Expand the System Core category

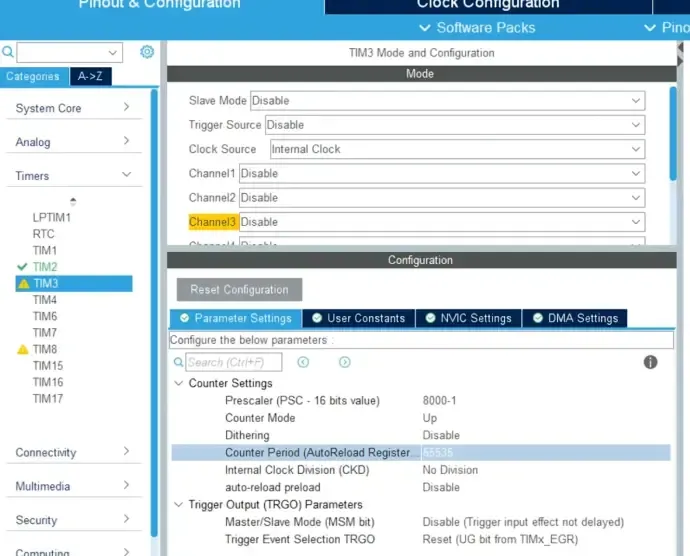coord(126,108)
